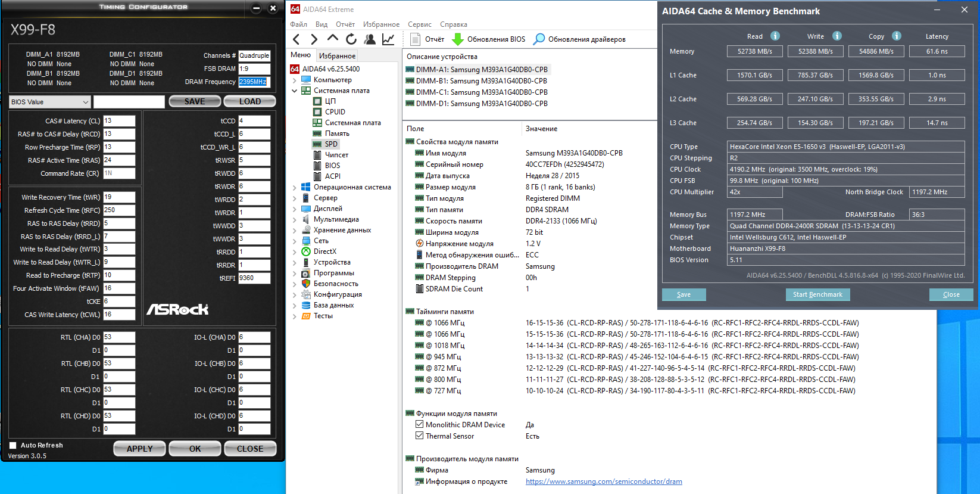
Task: Click the Read column info icon
Action: coord(775,36)
